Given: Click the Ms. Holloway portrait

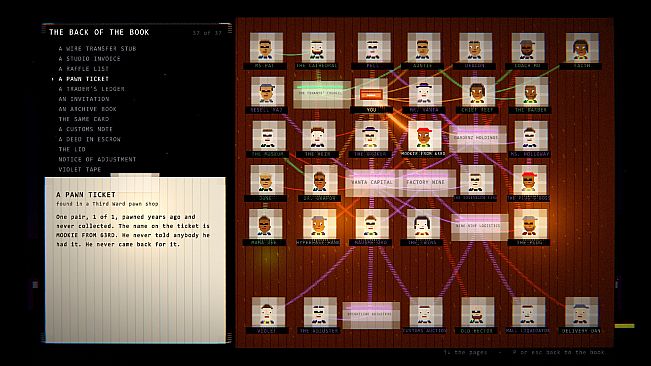Looking at the screenshot, I should 531,137.
